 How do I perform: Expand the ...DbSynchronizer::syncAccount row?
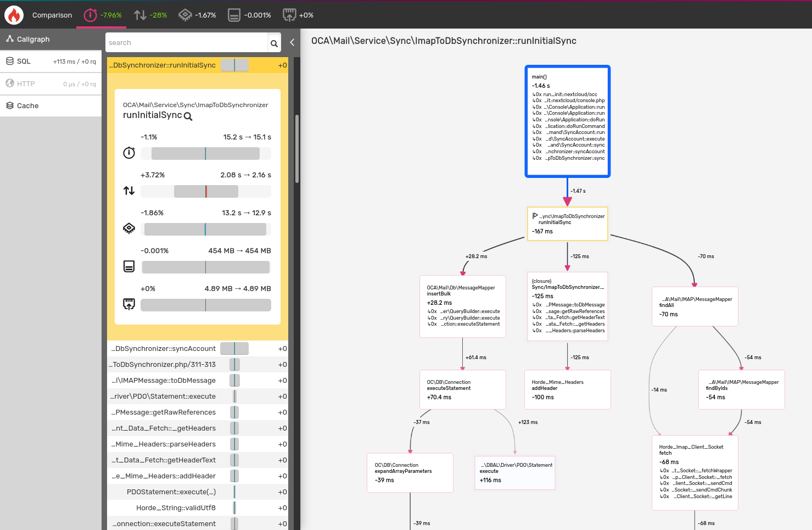[198, 349]
